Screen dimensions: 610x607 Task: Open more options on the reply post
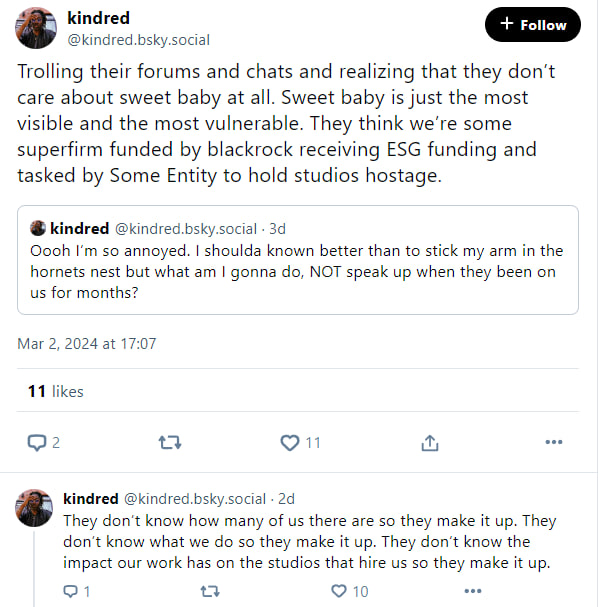pos(473,591)
